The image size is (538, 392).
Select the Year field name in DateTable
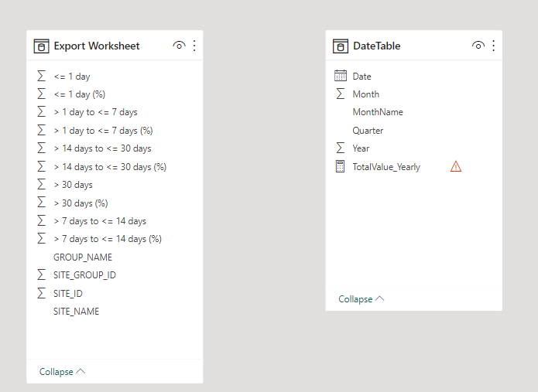tap(361, 148)
